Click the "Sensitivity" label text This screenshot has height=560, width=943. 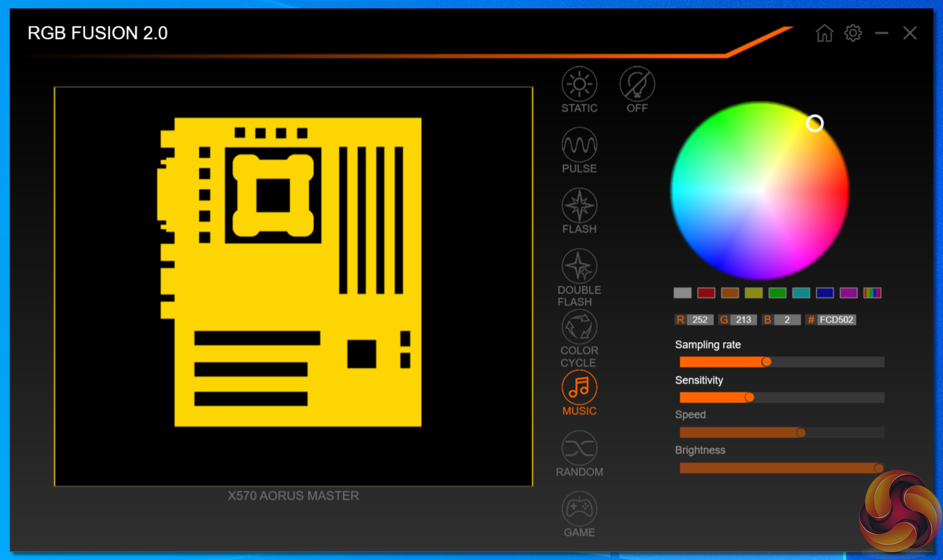click(x=699, y=380)
